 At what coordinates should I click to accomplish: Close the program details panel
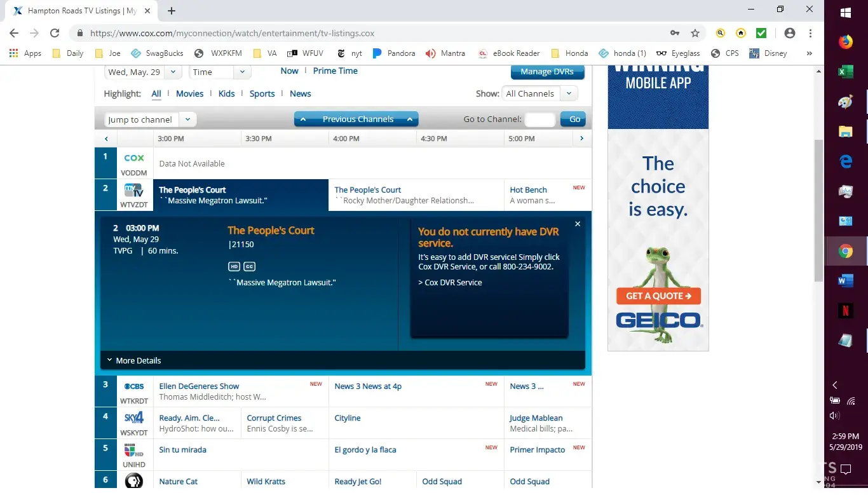point(578,224)
